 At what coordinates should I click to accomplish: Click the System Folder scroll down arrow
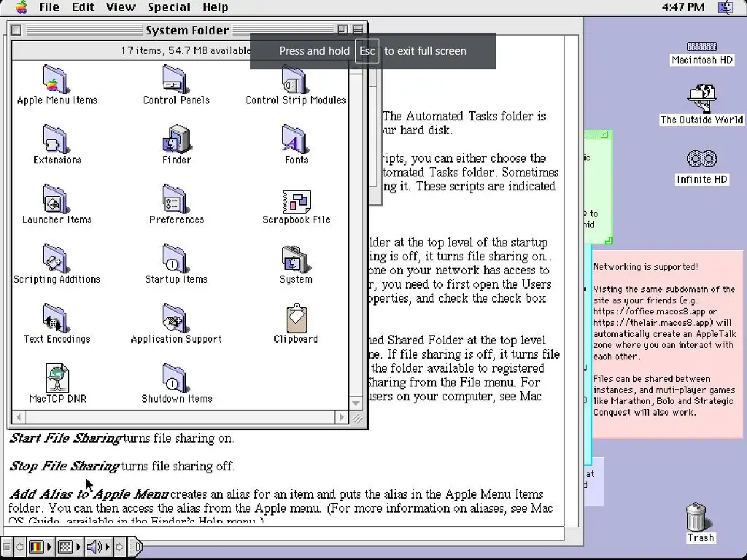[356, 402]
